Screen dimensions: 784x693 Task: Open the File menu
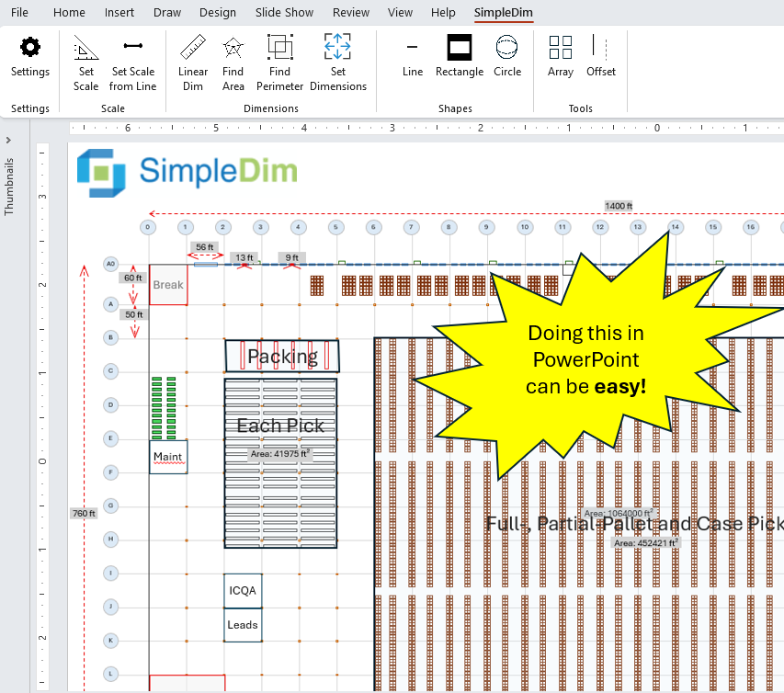point(19,13)
